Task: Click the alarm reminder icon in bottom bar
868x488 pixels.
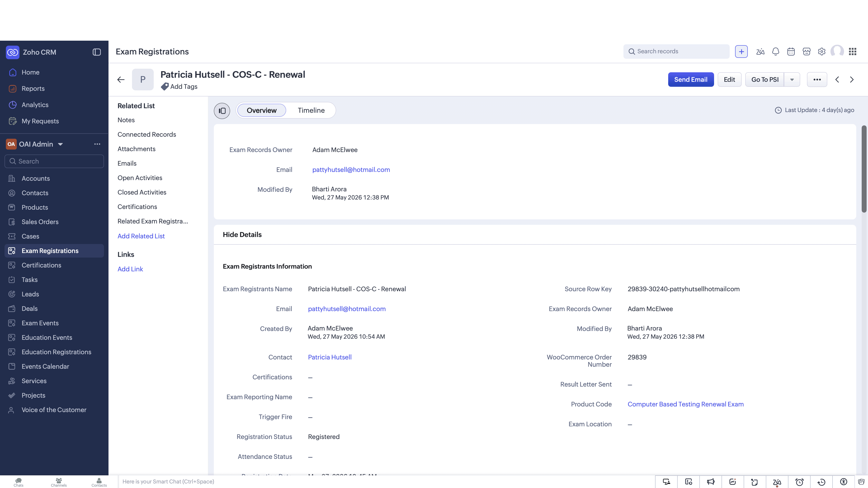Action: pos(799,482)
